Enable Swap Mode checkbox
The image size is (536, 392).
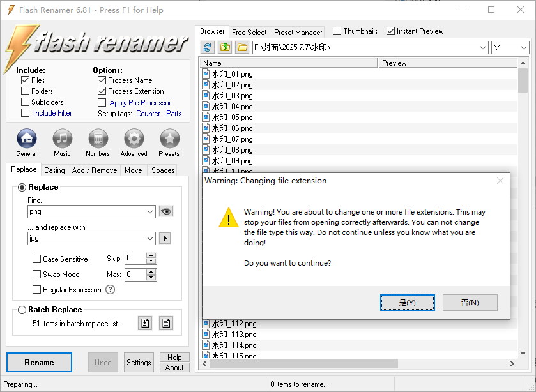(36, 275)
